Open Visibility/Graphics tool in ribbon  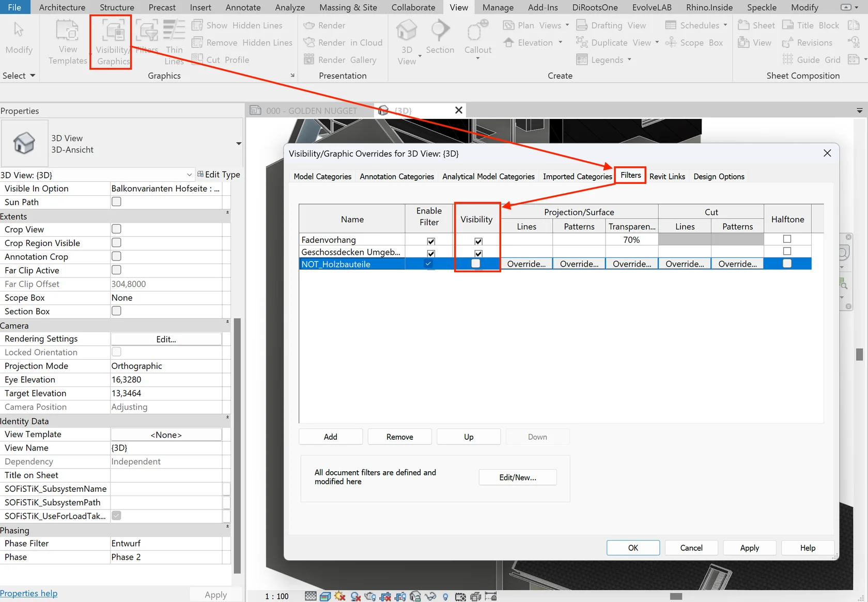pos(113,42)
